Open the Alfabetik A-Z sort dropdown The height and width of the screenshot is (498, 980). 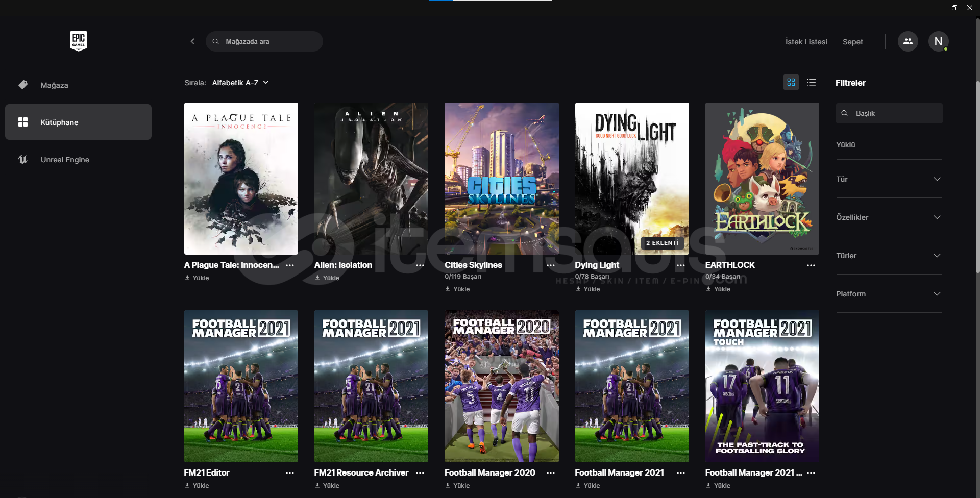tap(240, 83)
